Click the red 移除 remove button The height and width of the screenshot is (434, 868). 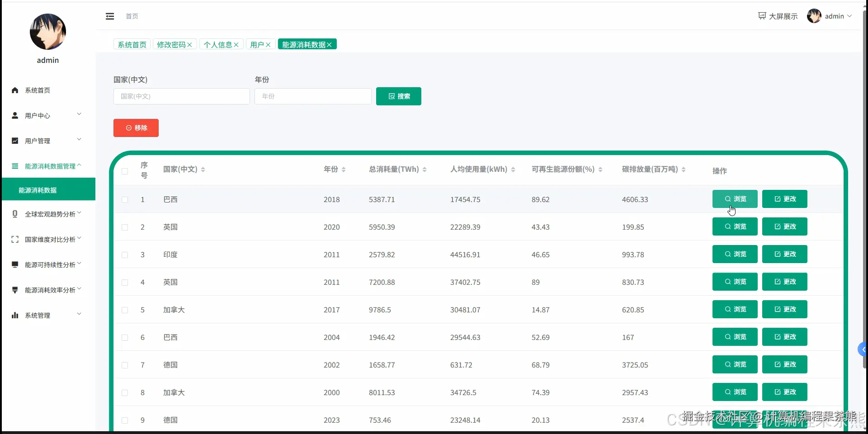[136, 128]
